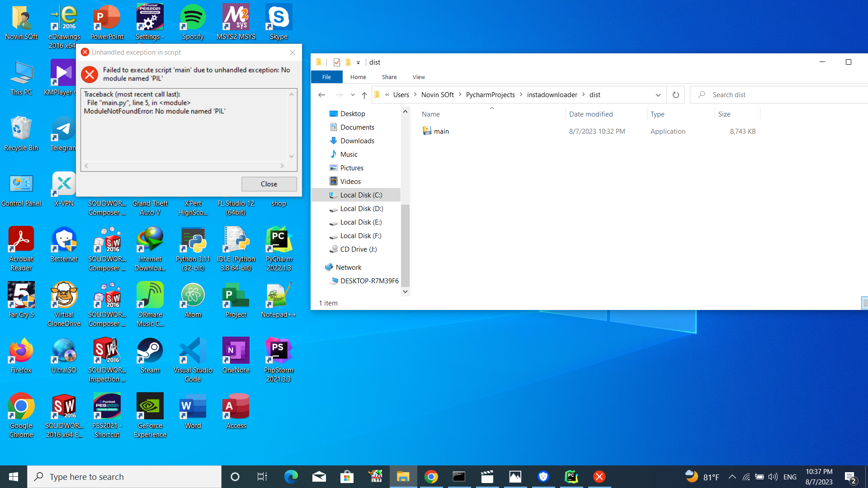Go up one folder level arrow

click(364, 95)
